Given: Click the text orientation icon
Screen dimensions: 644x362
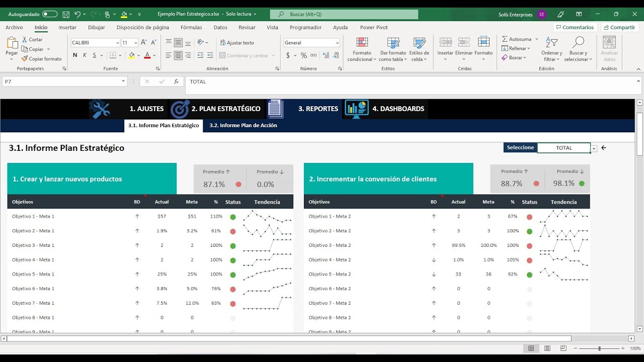Looking at the screenshot, I should coord(200,43).
